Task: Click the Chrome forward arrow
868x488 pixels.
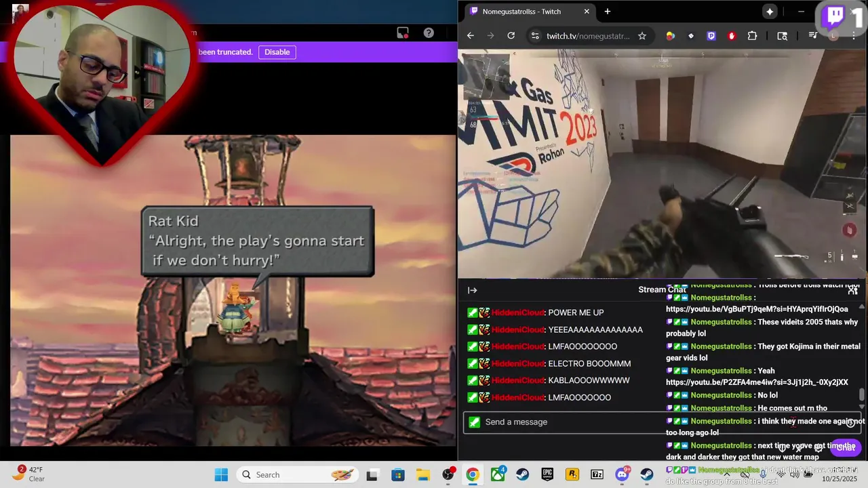Action: coord(491,36)
